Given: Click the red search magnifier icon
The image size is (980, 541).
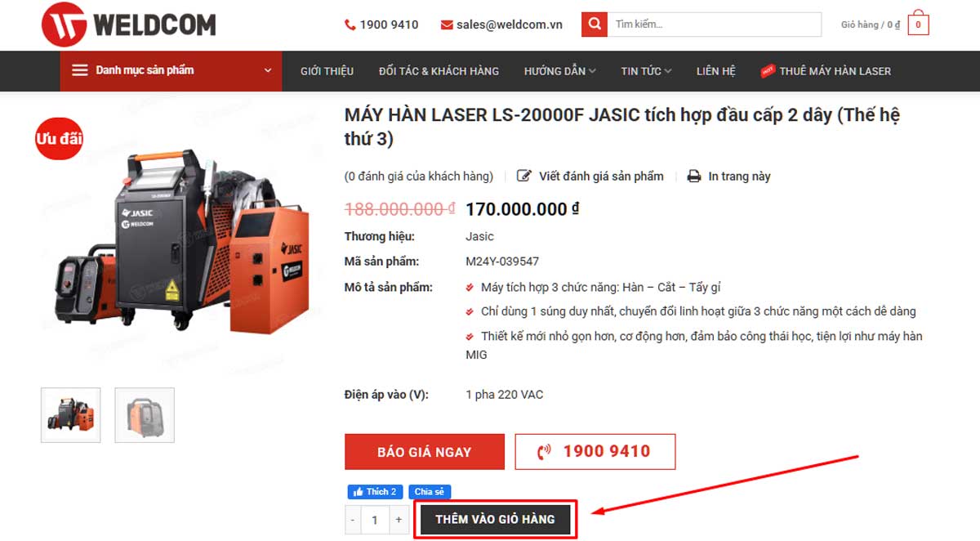Looking at the screenshot, I should point(595,25).
